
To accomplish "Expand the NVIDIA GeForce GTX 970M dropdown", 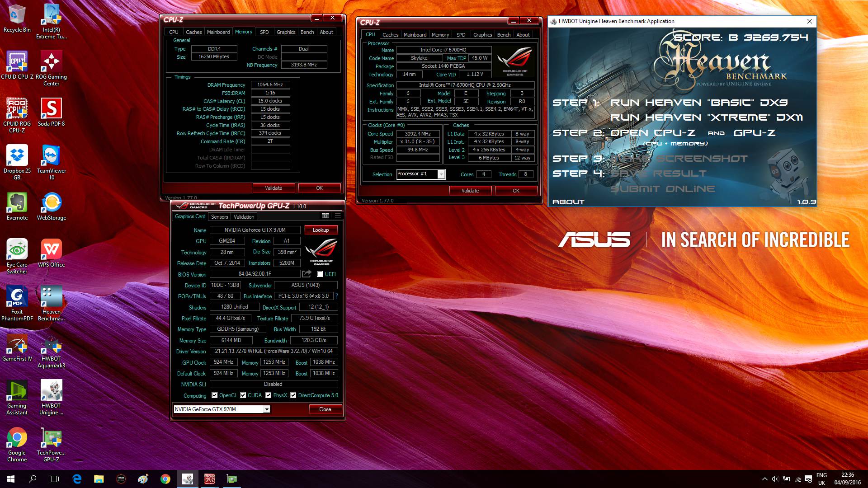I will click(267, 409).
